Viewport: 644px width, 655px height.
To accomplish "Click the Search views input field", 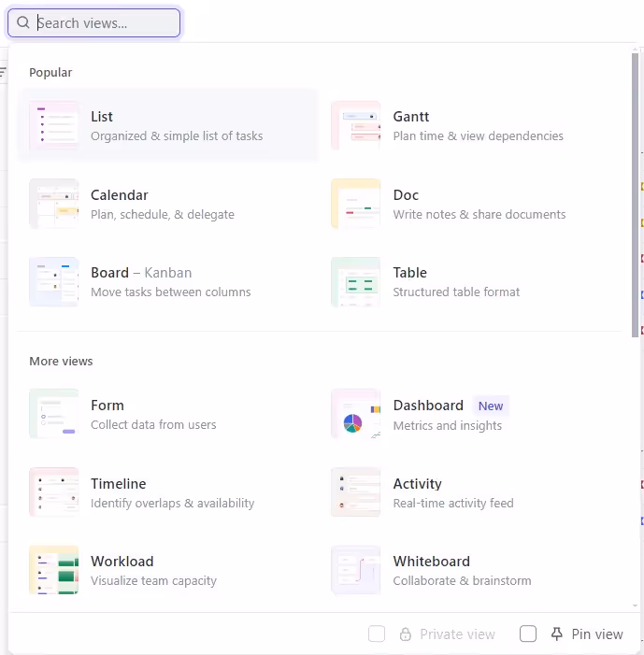I will (103, 23).
